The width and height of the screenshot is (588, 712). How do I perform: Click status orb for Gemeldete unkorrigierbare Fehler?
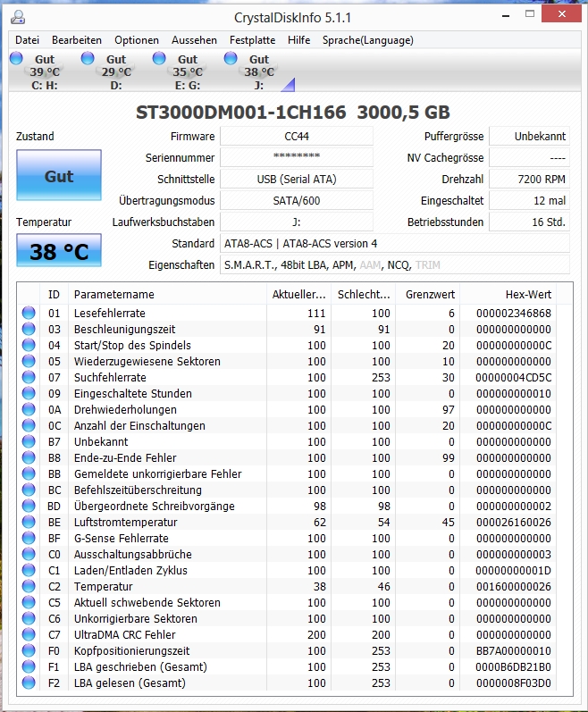[x=29, y=473]
